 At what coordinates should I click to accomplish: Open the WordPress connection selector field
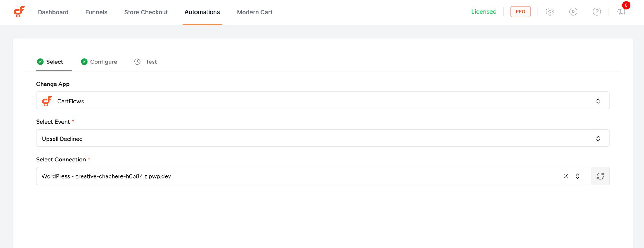314,176
